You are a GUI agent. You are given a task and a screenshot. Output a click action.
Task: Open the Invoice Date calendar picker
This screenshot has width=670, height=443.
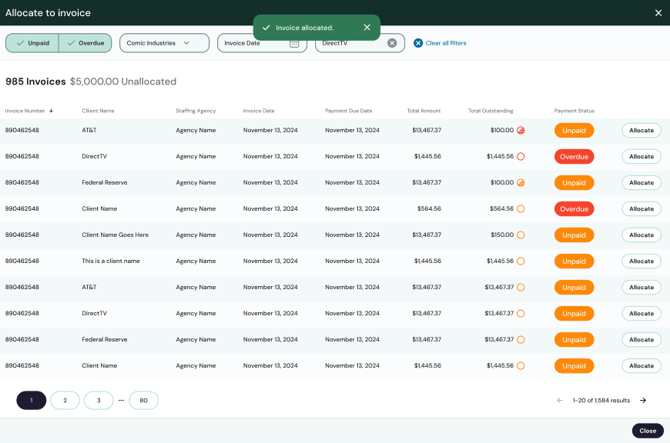pos(294,43)
